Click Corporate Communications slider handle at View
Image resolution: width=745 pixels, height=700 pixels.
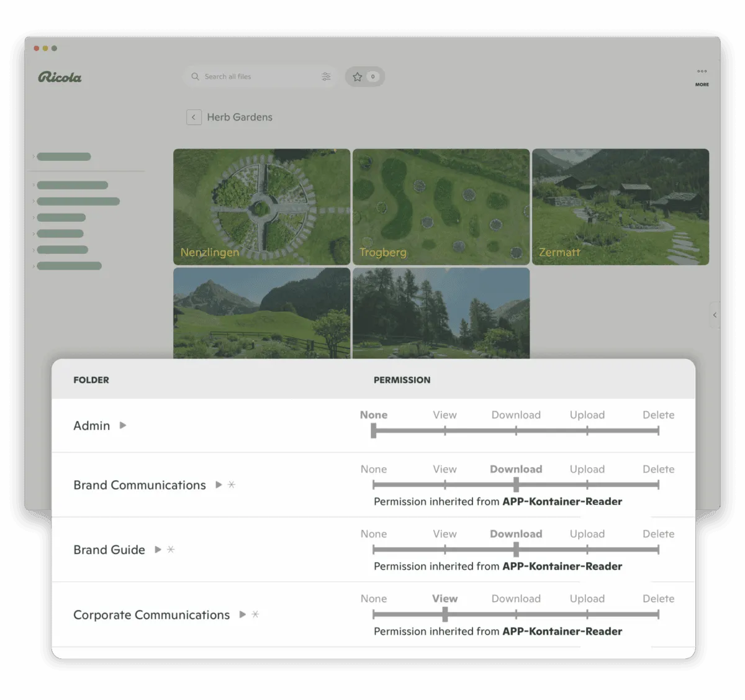(445, 614)
